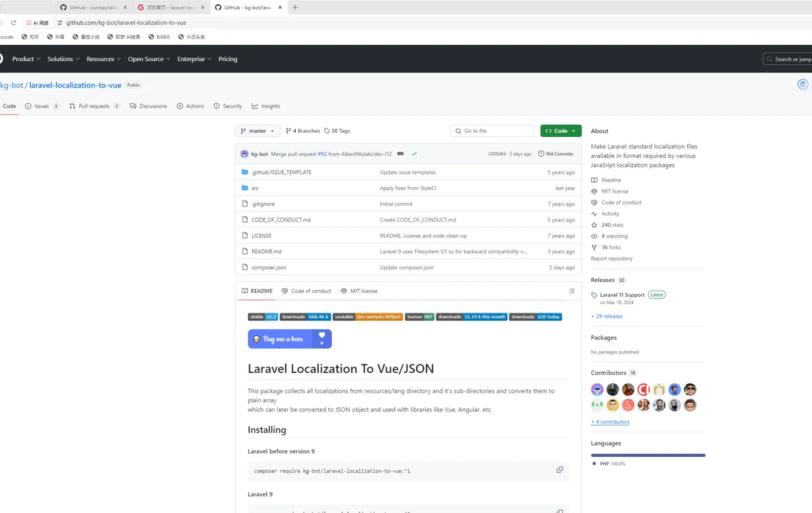Viewport: 812px width, 513px height.
Task: Open the Laravel 11 Support release
Action: coord(622,295)
